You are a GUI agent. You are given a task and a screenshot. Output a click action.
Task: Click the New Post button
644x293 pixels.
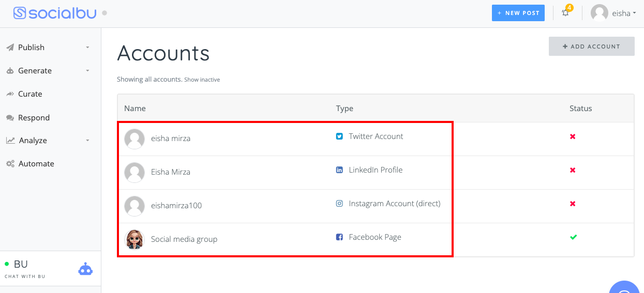pyautogui.click(x=518, y=13)
